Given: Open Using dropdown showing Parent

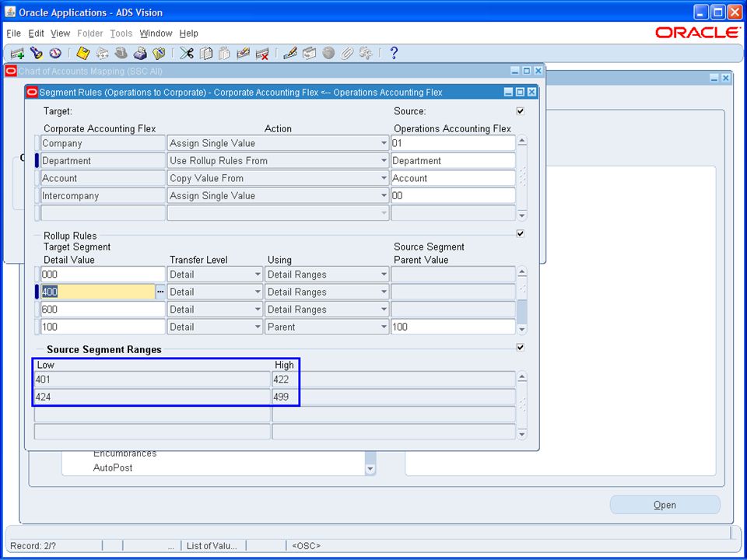Looking at the screenshot, I should click(384, 327).
